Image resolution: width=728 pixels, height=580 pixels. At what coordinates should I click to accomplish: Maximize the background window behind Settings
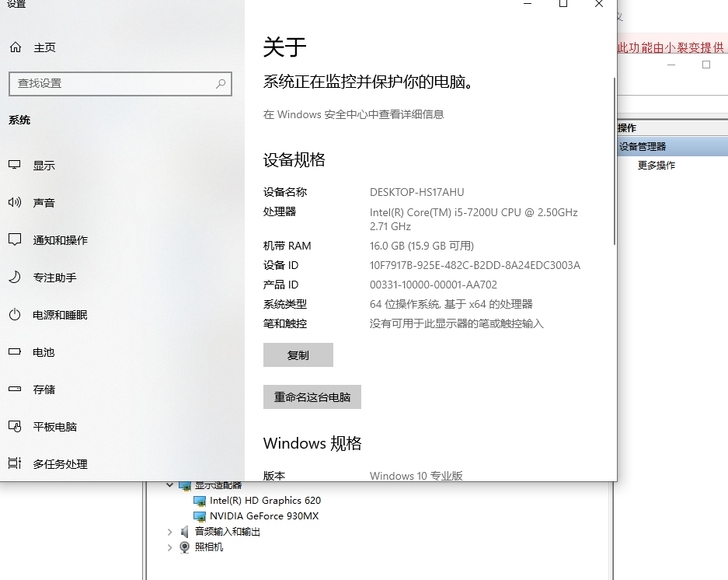[x=706, y=65]
